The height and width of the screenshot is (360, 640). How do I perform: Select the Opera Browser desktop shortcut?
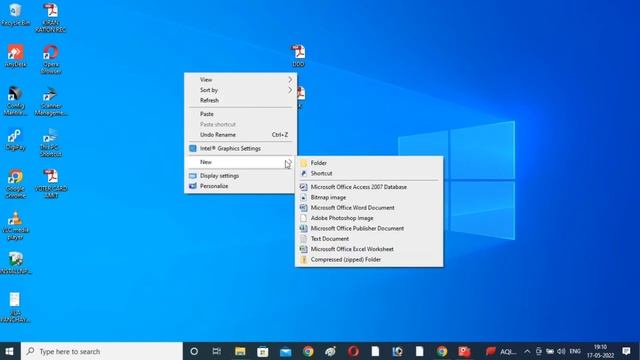pyautogui.click(x=51, y=60)
